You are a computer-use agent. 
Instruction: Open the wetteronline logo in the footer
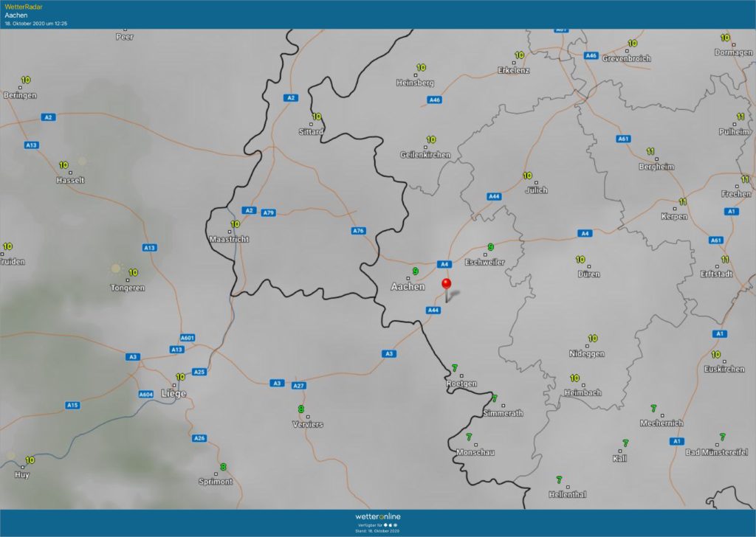(378, 517)
